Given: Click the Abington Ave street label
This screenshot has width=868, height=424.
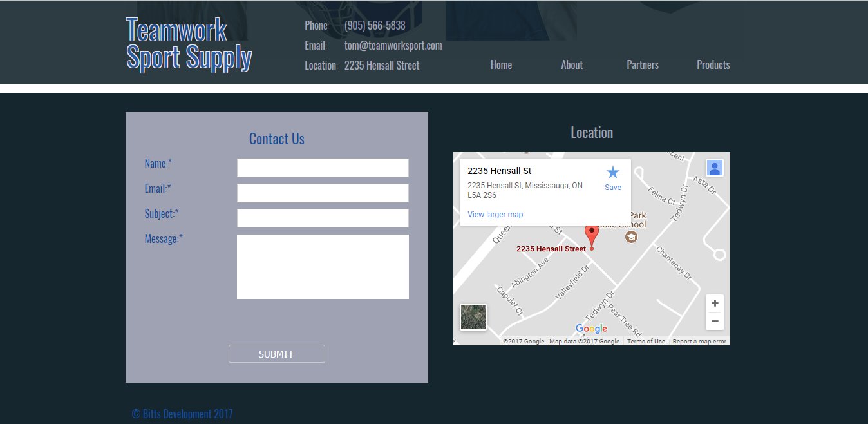Looking at the screenshot, I should pyautogui.click(x=530, y=273).
